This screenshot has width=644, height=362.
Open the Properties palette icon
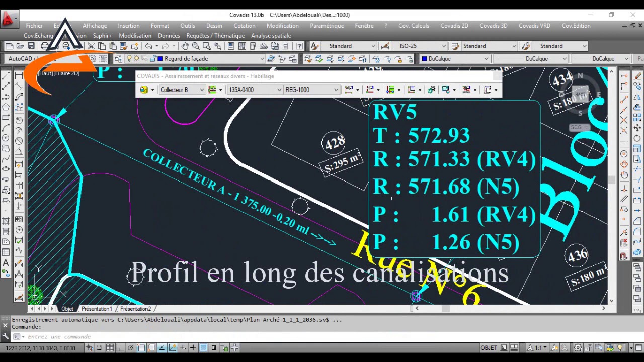coord(231,46)
